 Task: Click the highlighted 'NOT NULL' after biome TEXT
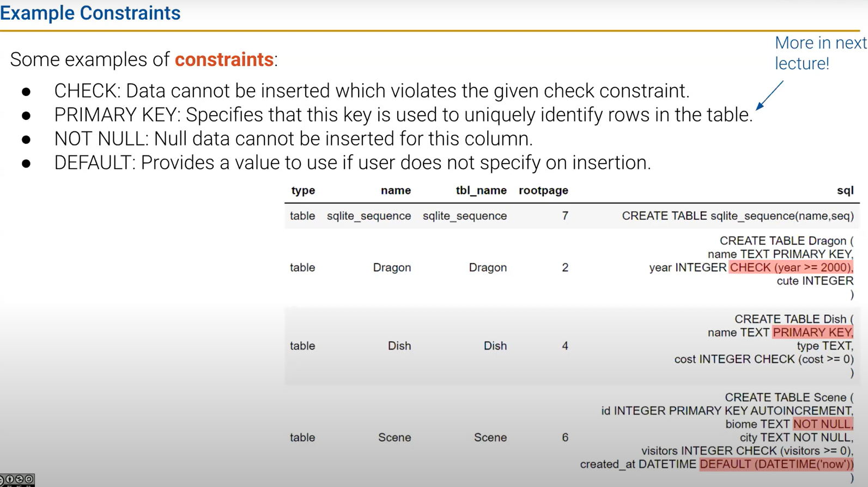822,424
